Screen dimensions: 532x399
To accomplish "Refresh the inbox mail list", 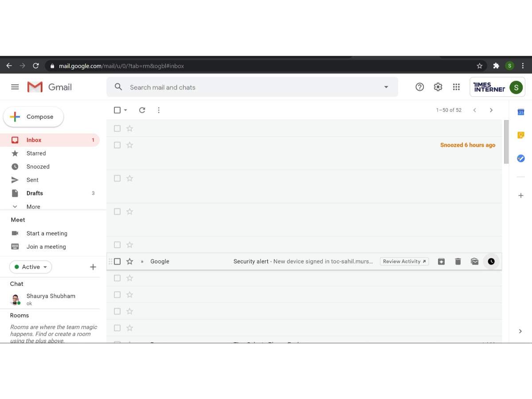I will tap(142, 110).
